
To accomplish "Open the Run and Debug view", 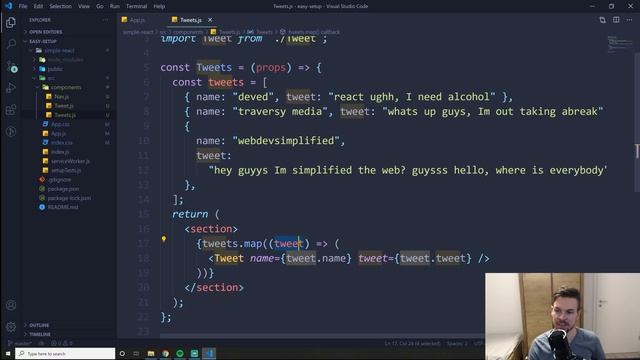I will [11, 88].
